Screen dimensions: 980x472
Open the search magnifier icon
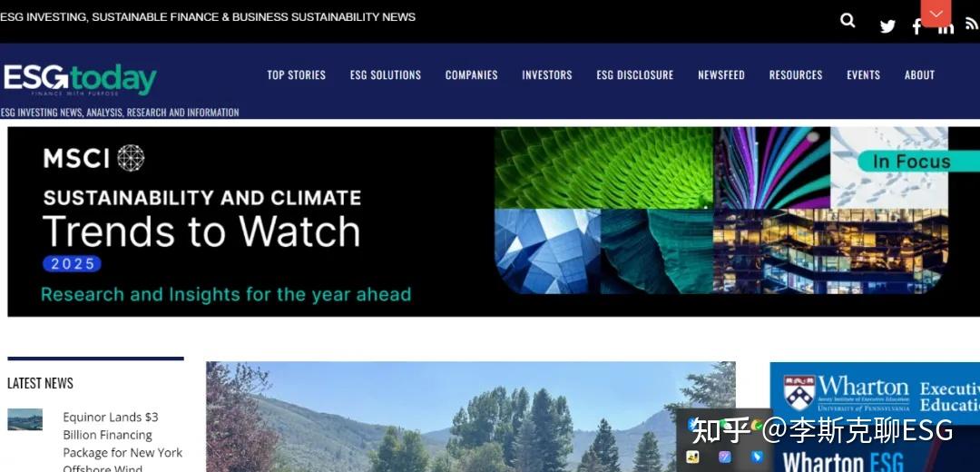848,21
